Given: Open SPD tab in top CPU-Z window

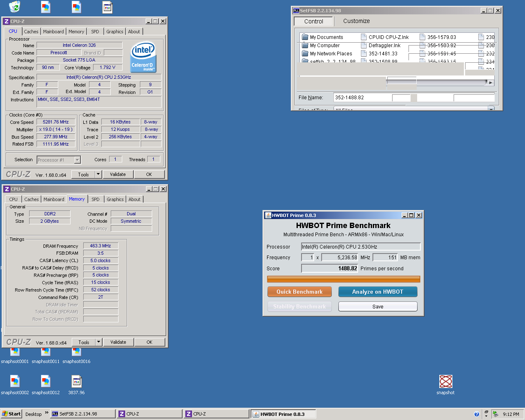Looking at the screenshot, I should click(95, 32).
